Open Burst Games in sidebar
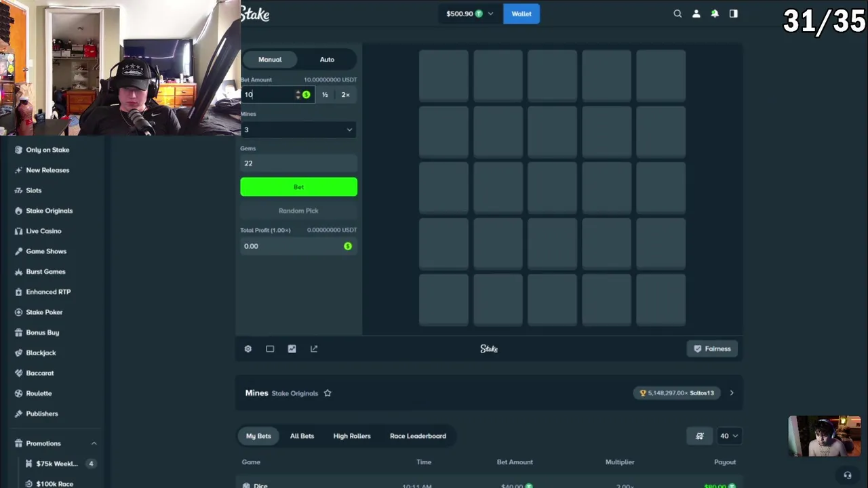 click(x=45, y=272)
